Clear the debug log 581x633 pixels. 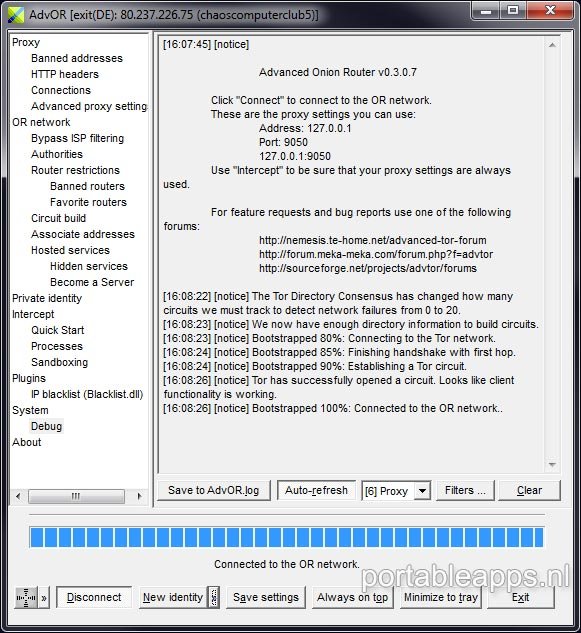[529, 490]
